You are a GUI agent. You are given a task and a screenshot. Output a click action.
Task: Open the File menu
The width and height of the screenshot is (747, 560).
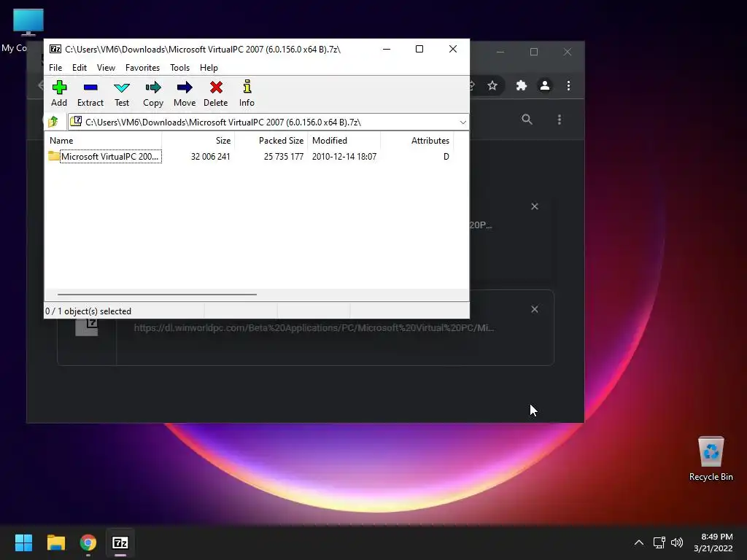tap(55, 68)
